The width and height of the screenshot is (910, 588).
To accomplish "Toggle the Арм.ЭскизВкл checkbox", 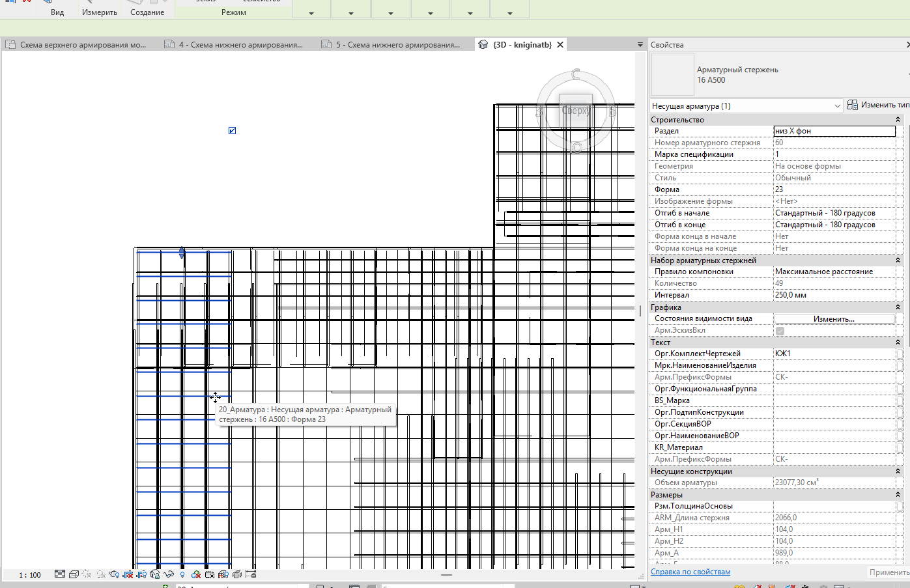I will [x=780, y=331].
